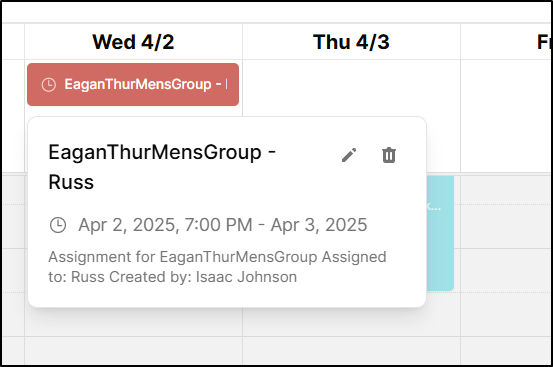Click the Apr 2, 2025, 7:00 PM date text
The width and height of the screenshot is (553, 367).
165,225
